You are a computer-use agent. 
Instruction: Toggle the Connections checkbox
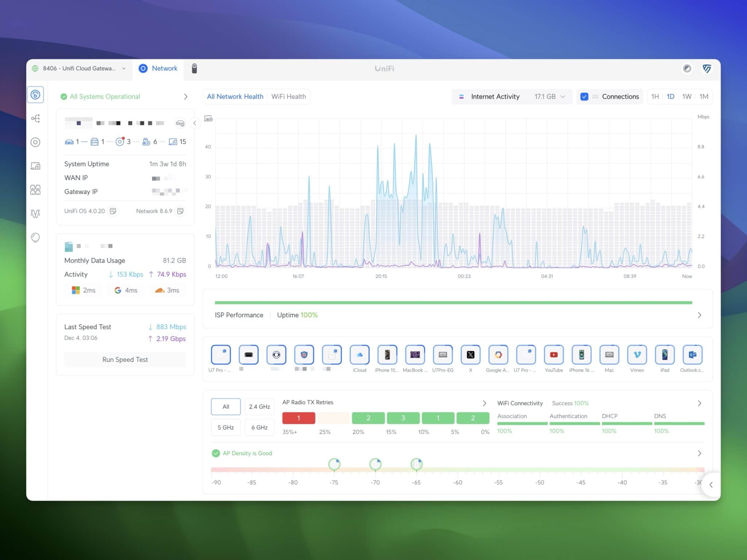click(584, 96)
